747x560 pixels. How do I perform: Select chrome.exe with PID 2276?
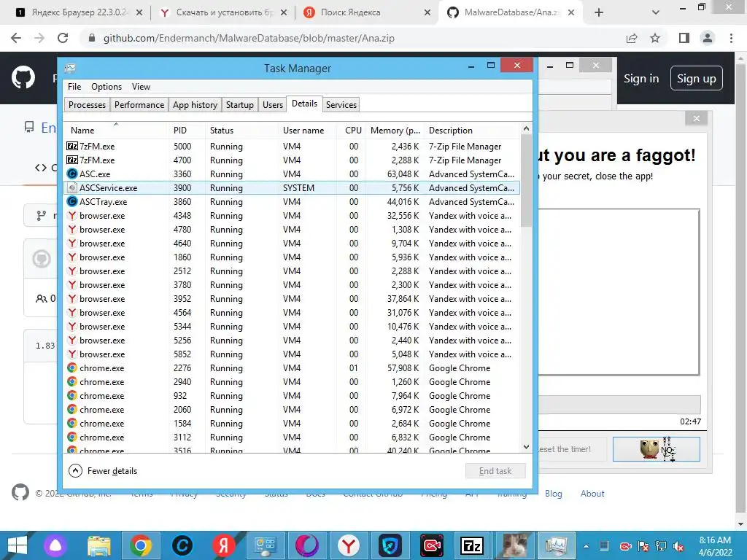point(292,368)
